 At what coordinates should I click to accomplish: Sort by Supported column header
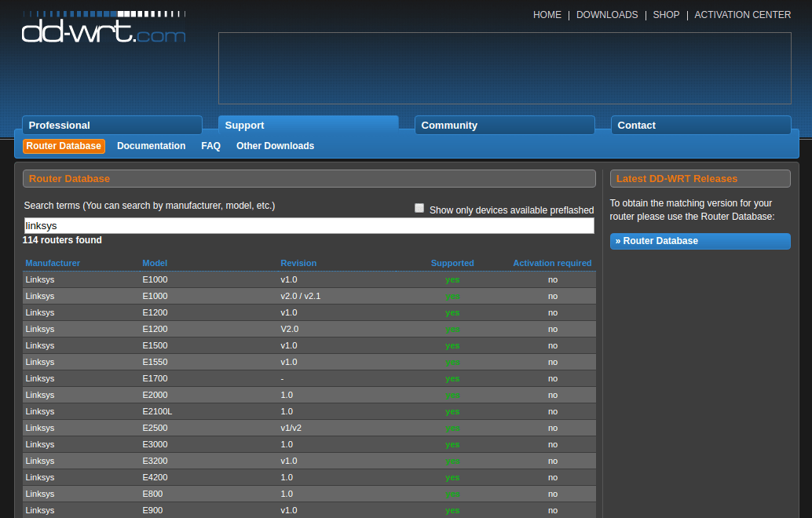pyautogui.click(x=452, y=263)
